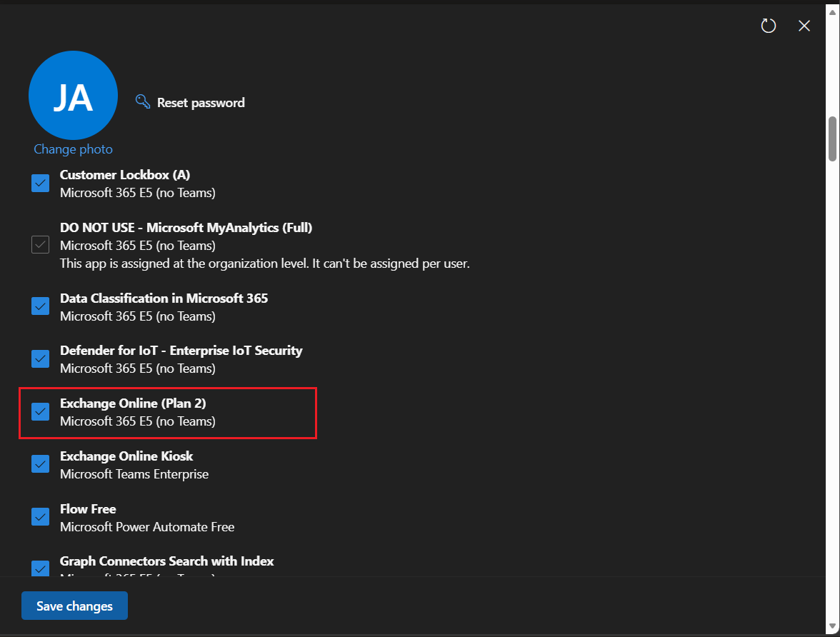Click the 'Flow Free' label text

[x=88, y=509]
